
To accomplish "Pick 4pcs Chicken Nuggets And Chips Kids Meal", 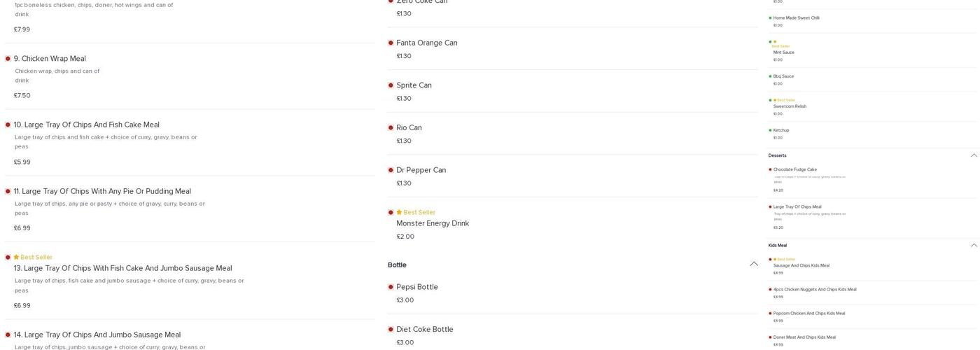I will (x=814, y=290).
